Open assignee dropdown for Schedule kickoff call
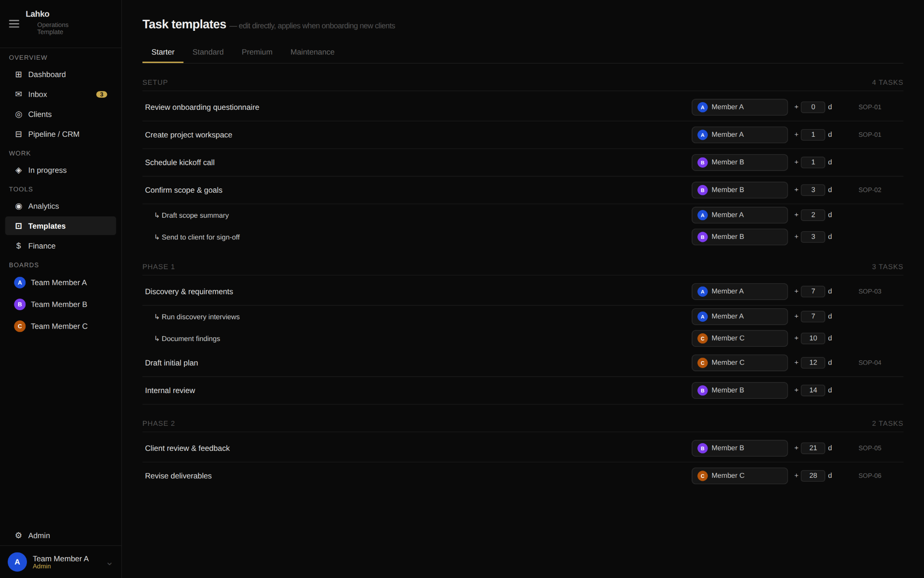Image resolution: width=924 pixels, height=578 pixels. [739, 162]
